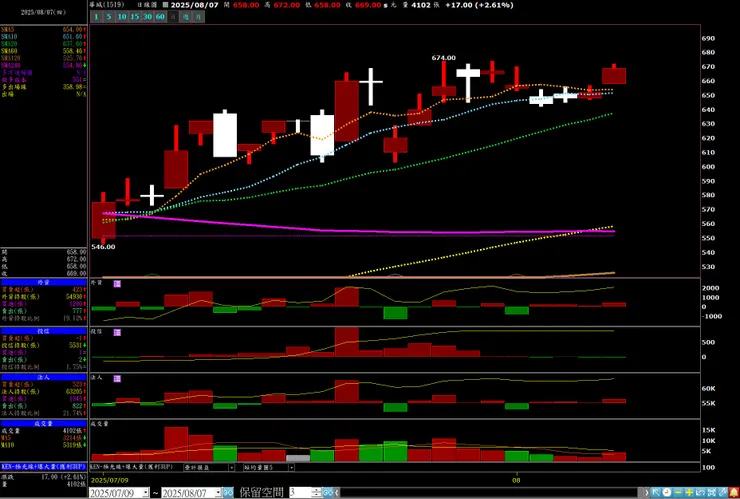Click the orange alert bell icon

(734, 493)
